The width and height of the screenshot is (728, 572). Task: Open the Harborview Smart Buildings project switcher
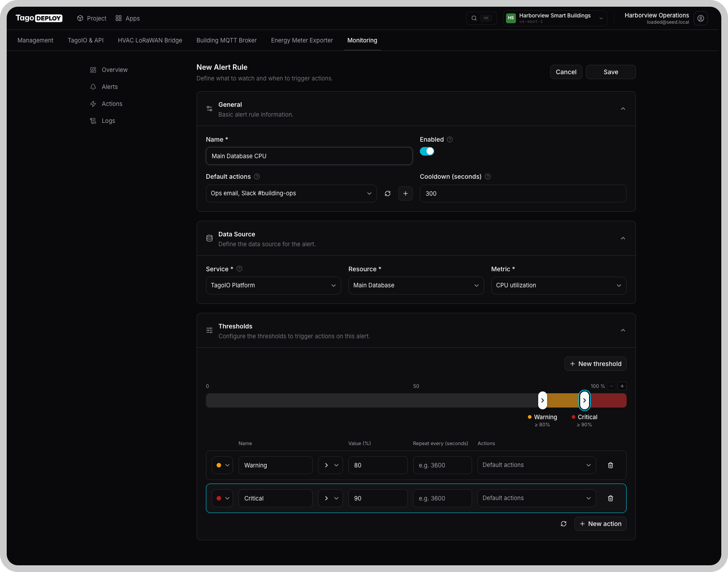point(555,18)
